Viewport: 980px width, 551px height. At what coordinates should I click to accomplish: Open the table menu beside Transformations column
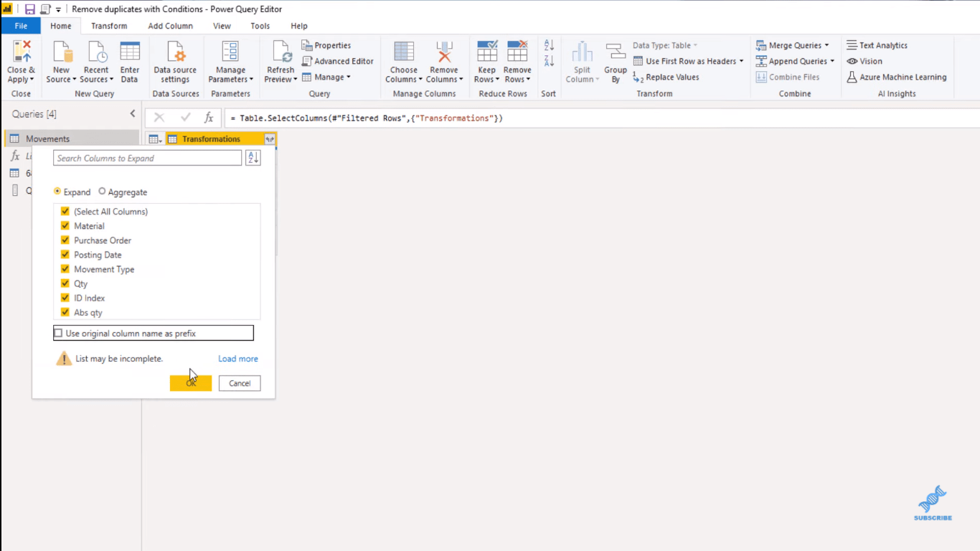coord(155,139)
